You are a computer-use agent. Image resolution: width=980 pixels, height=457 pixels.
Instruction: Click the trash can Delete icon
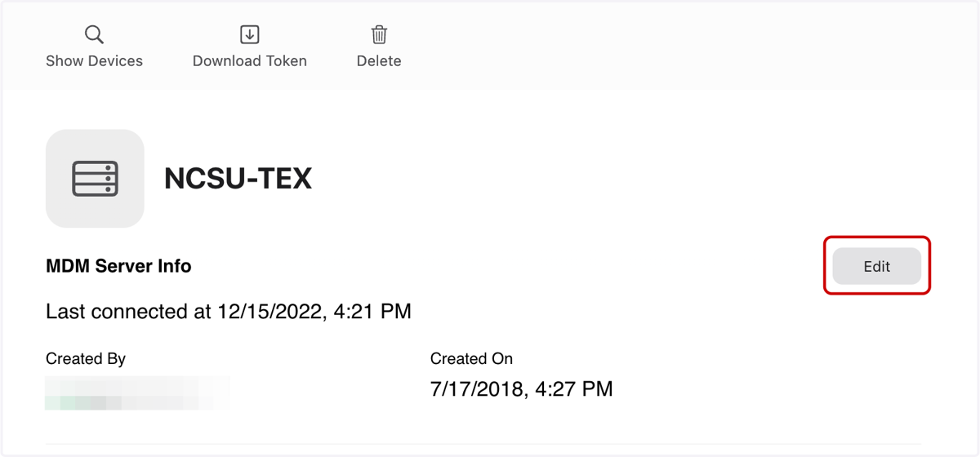(379, 34)
